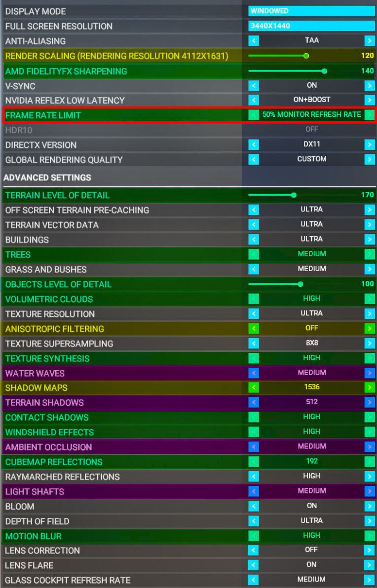Click right arrow for Frame Rate Limit
This screenshot has height=588, width=377.
pyautogui.click(x=370, y=115)
